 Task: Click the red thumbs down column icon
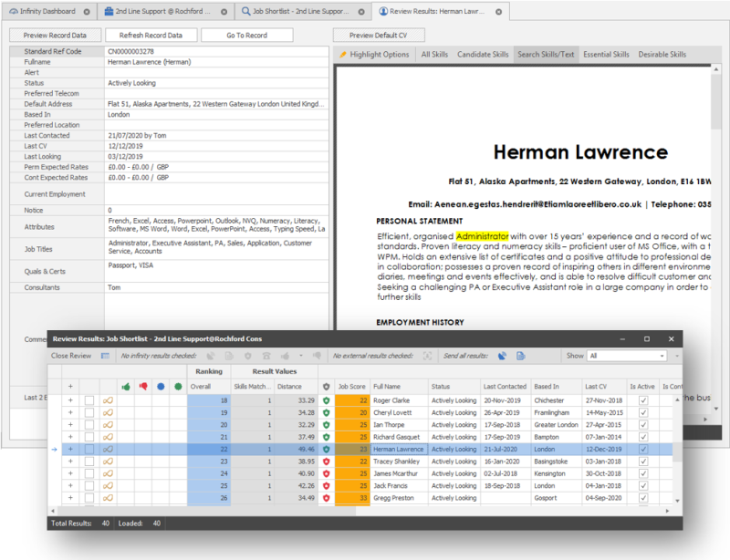pos(142,387)
